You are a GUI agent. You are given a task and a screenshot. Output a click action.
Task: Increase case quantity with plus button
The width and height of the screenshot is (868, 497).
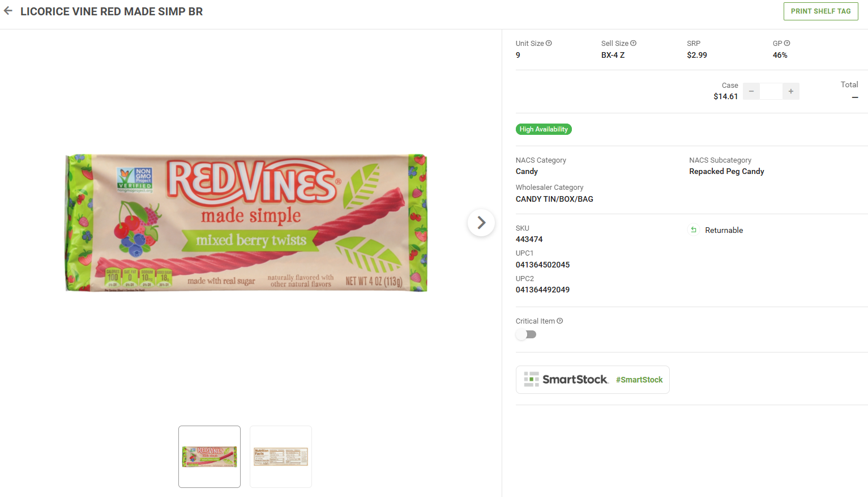pos(791,91)
